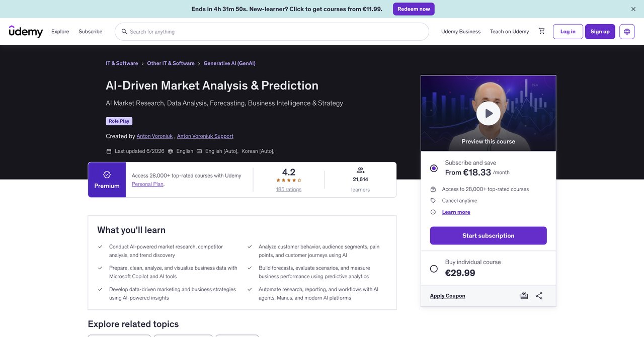Open Teach on Udemy link
Screen dimensions: 644x337
(509, 32)
